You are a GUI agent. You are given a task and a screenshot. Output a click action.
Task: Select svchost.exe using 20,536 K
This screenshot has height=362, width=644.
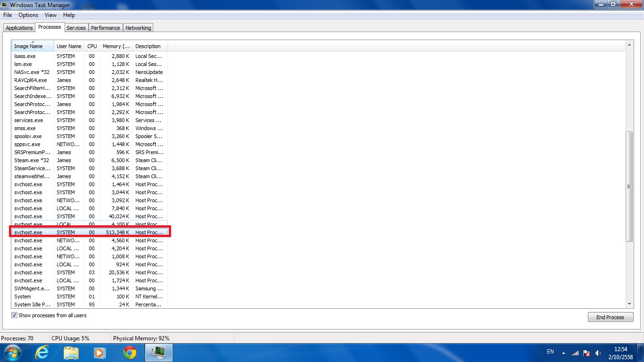(x=90, y=272)
